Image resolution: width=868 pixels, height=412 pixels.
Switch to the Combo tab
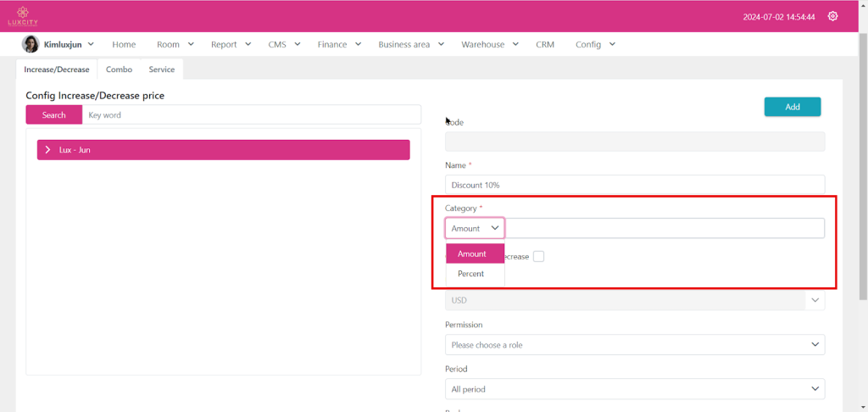[119, 70]
